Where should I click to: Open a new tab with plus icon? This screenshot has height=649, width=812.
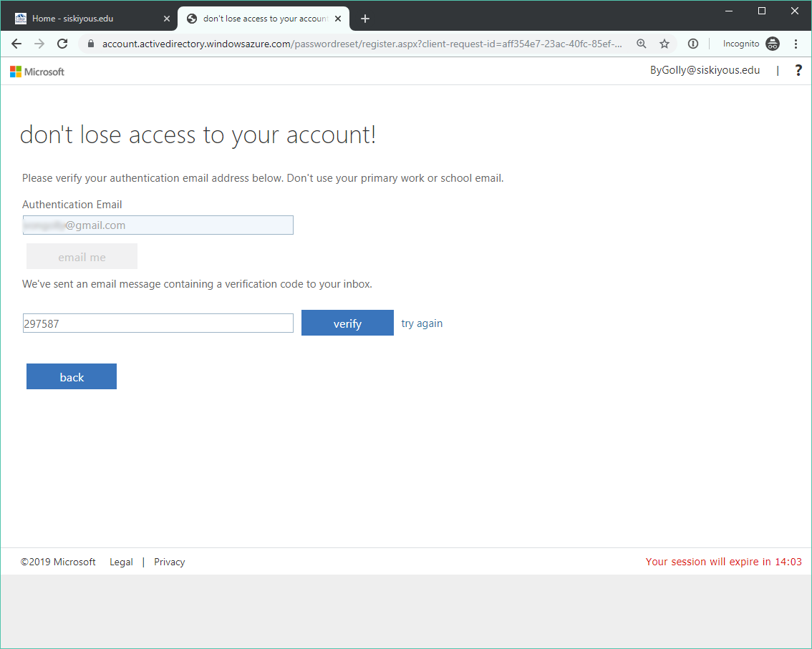coord(365,19)
